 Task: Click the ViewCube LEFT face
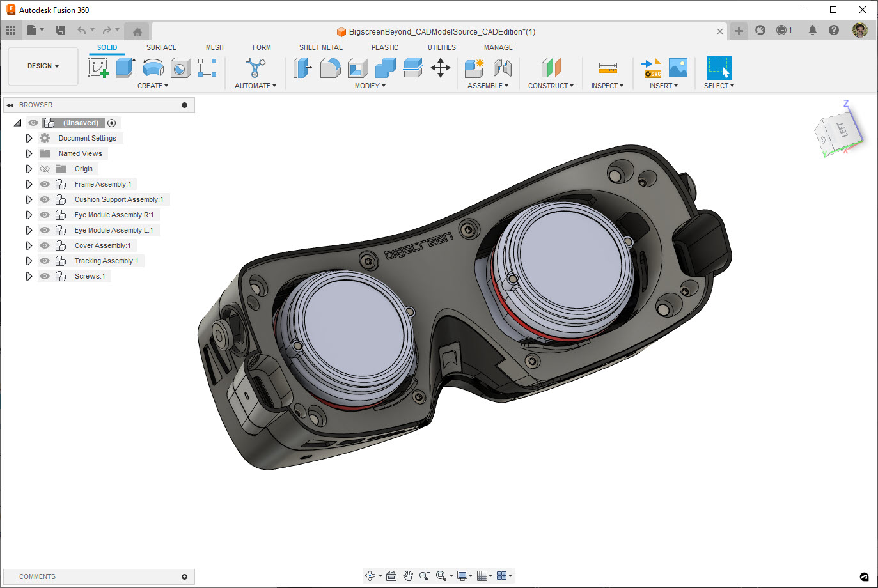[x=843, y=130]
